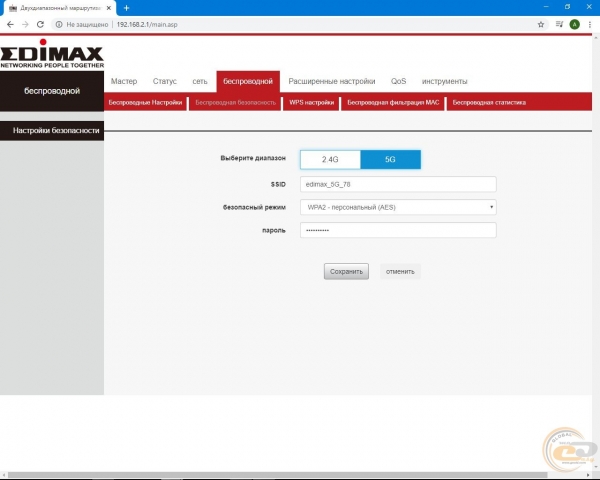Screen dimensions: 600x480
Task: Click the SSID field edimax_5G_78
Action: (398, 184)
